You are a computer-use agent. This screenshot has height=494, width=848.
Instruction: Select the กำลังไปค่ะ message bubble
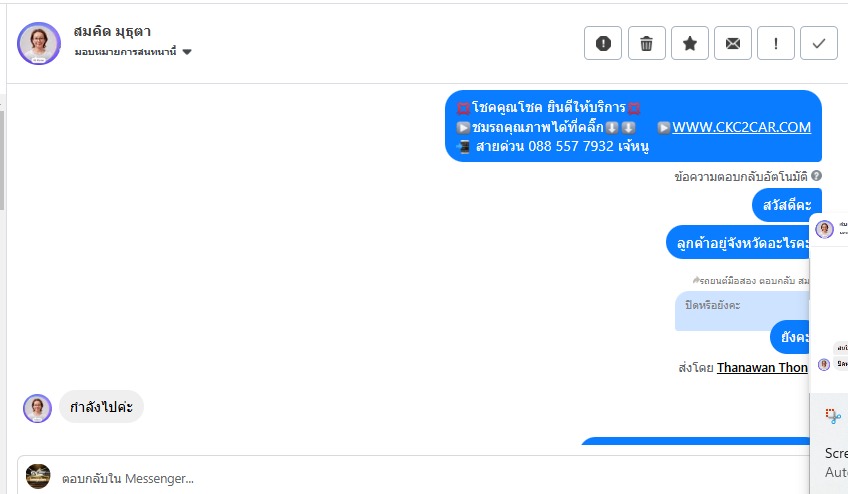coord(101,407)
